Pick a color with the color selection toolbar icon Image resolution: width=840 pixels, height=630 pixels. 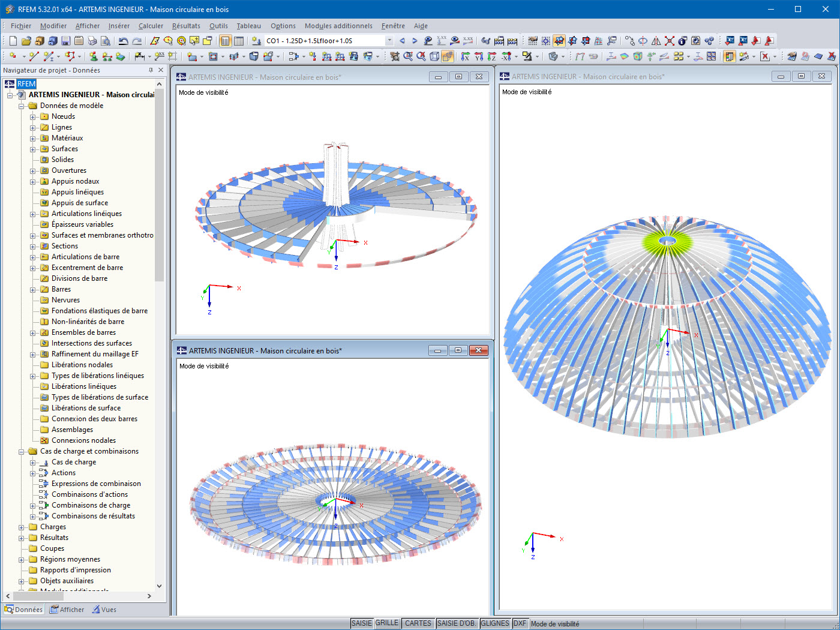pos(527,57)
